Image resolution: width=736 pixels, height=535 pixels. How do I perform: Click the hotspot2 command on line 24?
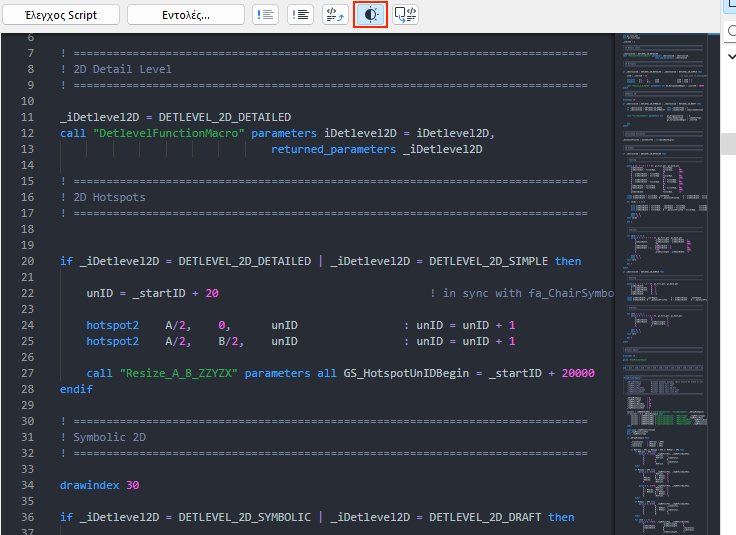click(112, 325)
